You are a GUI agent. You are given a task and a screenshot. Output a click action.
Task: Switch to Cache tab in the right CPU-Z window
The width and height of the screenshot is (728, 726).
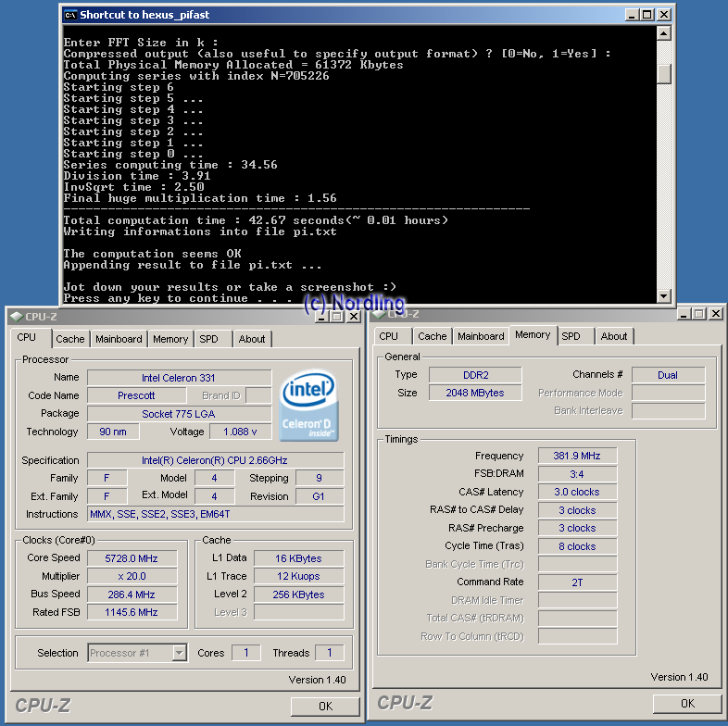(x=433, y=336)
